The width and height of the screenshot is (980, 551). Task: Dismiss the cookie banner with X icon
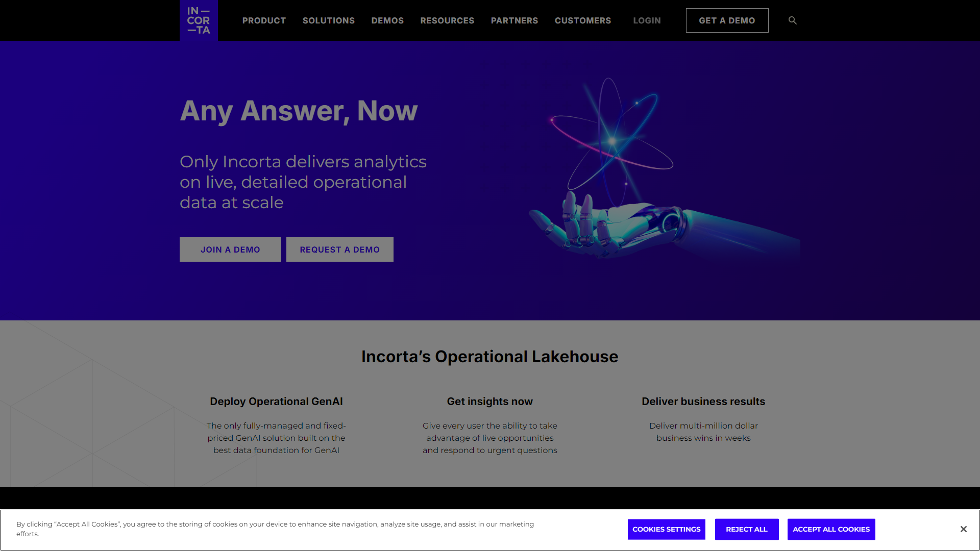pos(963,529)
